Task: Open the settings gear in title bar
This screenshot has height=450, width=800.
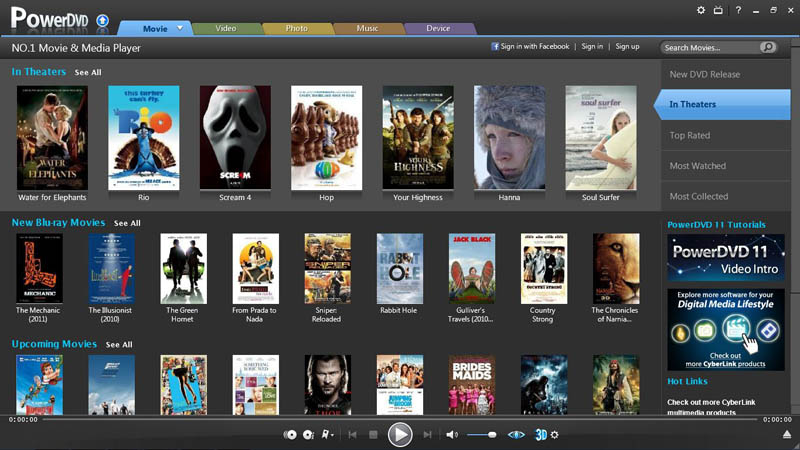Action: pos(701,10)
